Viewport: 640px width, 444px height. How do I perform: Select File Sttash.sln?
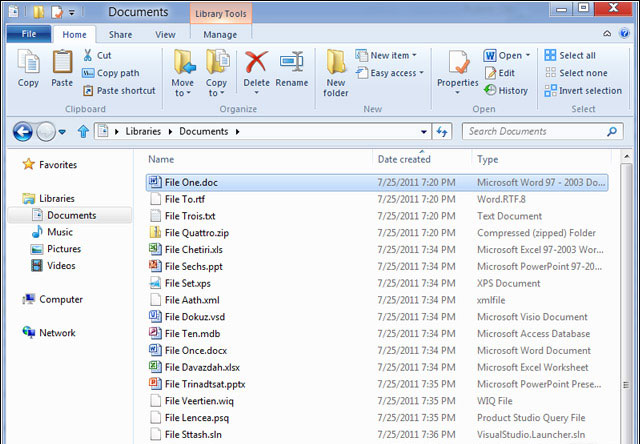pos(376,434)
